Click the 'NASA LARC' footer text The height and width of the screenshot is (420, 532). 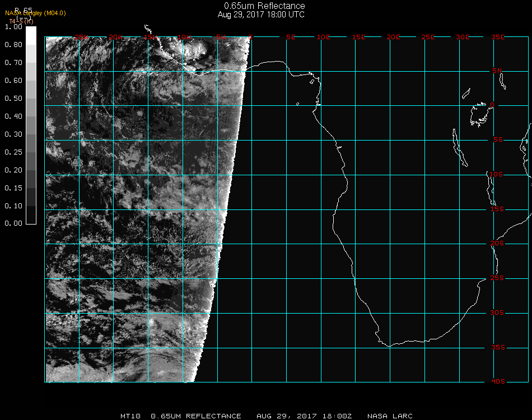pyautogui.click(x=390, y=416)
